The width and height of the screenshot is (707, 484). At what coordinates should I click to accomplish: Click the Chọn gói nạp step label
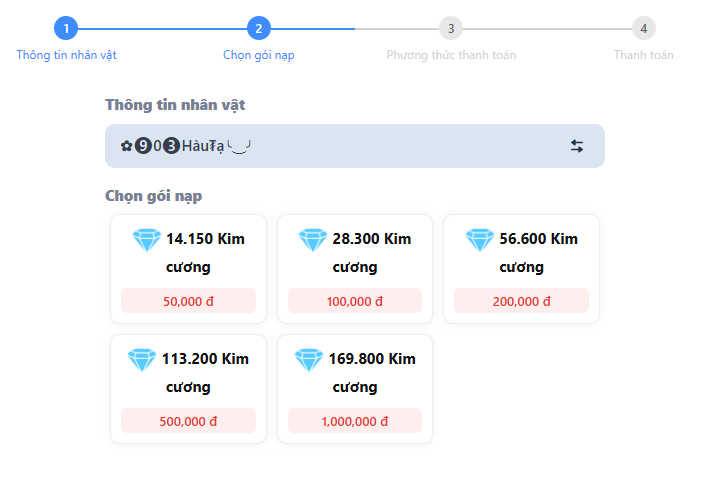coord(259,55)
